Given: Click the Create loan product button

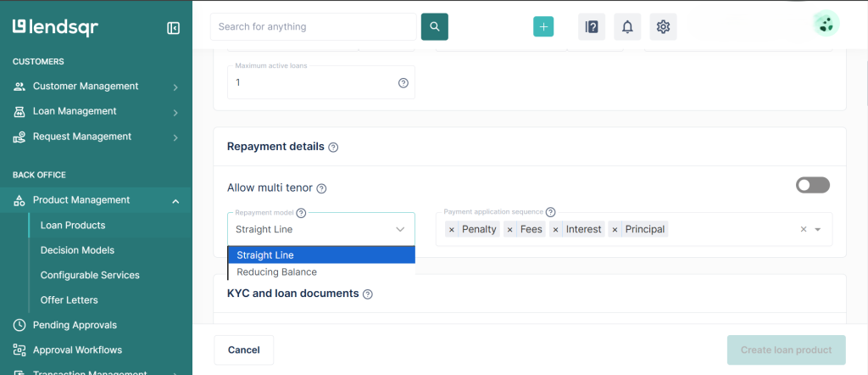Looking at the screenshot, I should pyautogui.click(x=786, y=350).
